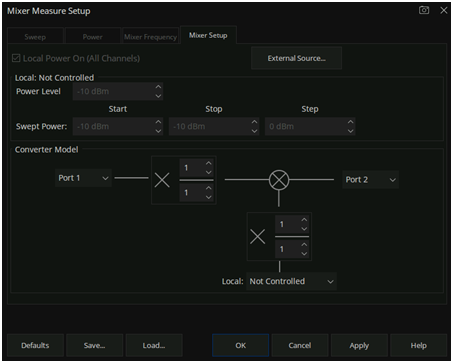Increase Swept Power Stop value with up arrow

tap(254, 122)
